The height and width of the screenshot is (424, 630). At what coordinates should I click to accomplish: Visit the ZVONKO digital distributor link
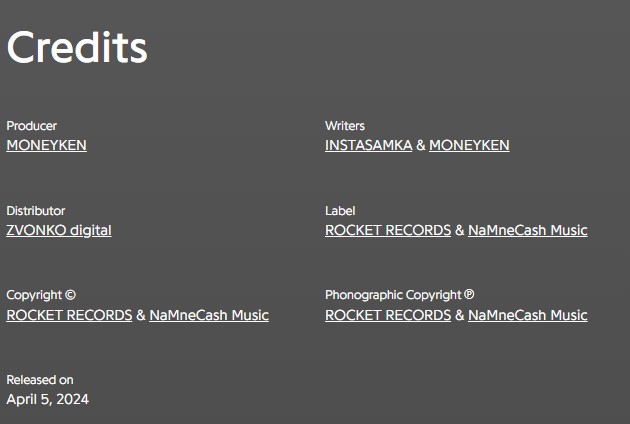point(59,230)
